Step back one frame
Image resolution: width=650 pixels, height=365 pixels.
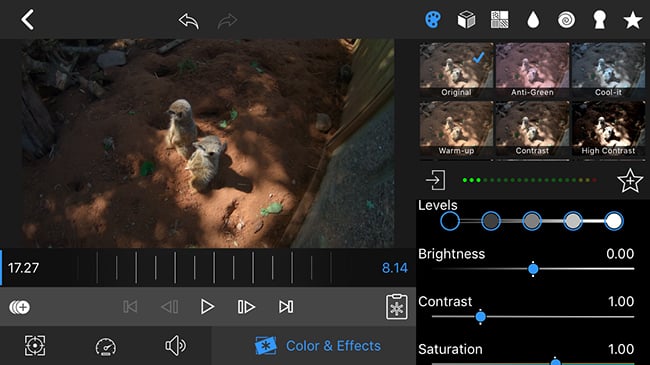click(x=170, y=307)
